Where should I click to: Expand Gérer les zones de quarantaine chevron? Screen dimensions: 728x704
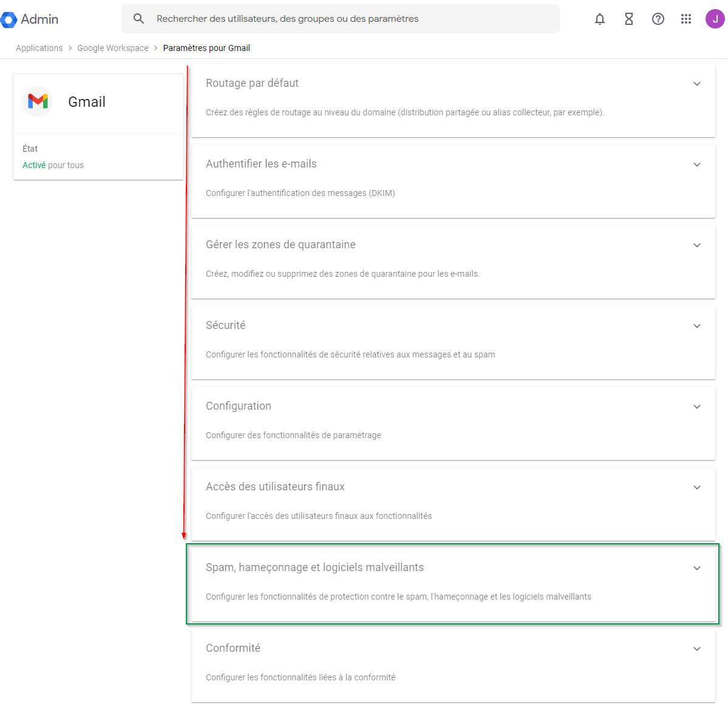click(x=697, y=245)
